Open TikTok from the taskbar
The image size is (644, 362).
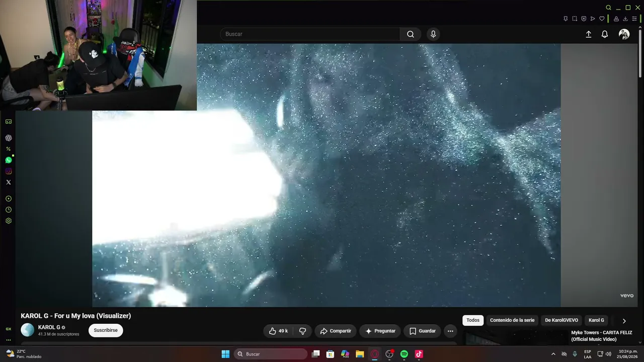419,354
